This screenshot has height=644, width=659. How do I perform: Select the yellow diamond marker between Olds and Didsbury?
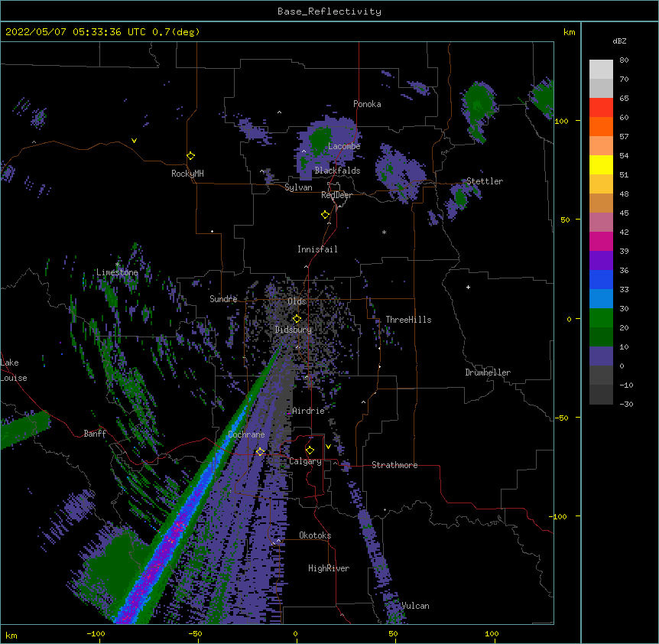click(x=297, y=319)
